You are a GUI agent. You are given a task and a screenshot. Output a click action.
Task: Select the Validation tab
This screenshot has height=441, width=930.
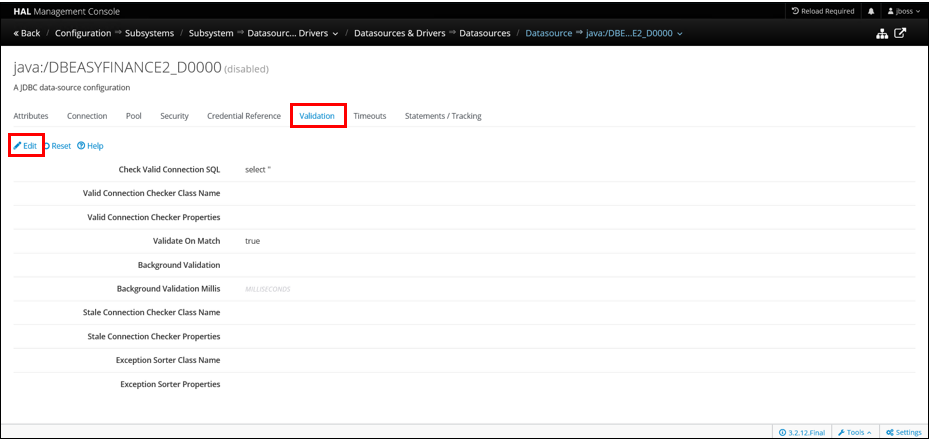[x=317, y=116]
